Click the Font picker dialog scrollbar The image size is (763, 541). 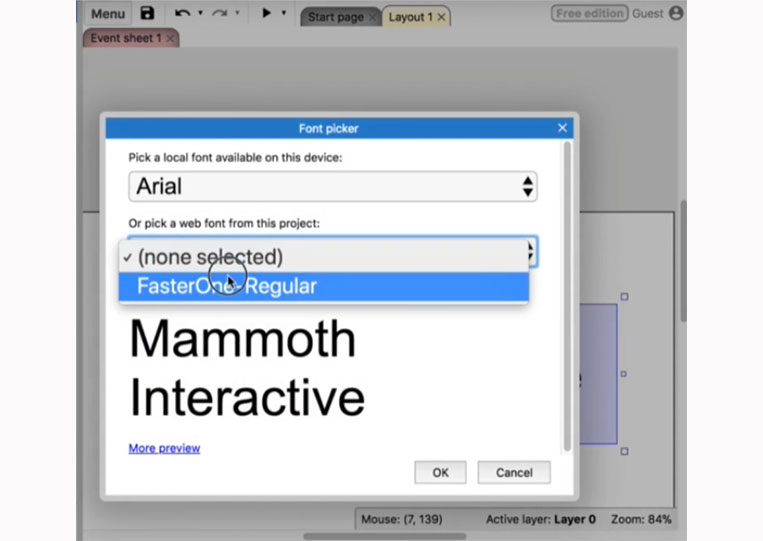[x=567, y=297]
